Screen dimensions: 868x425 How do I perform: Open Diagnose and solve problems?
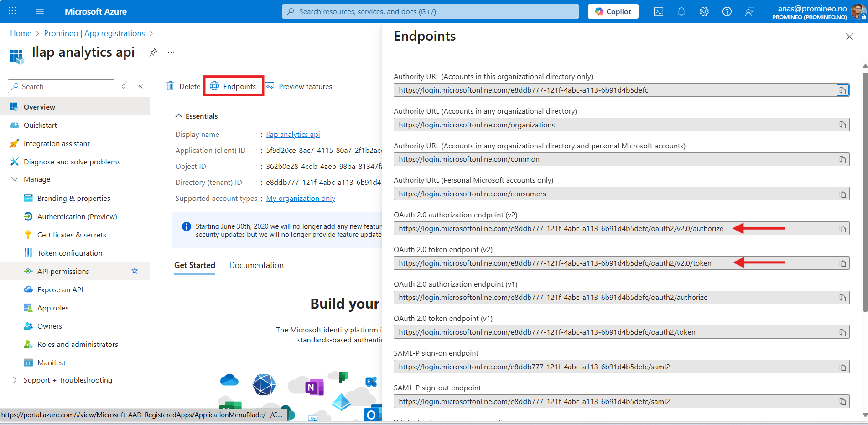[75, 162]
